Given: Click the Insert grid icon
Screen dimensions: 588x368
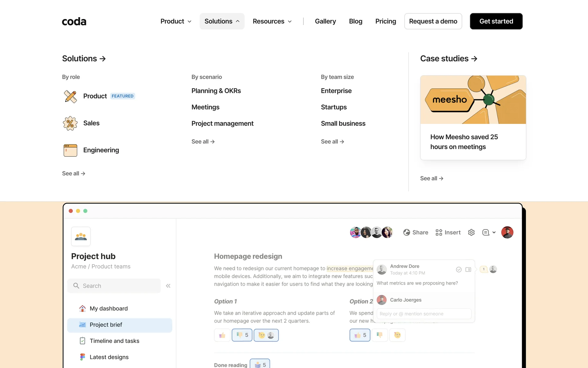Looking at the screenshot, I should tap(439, 232).
